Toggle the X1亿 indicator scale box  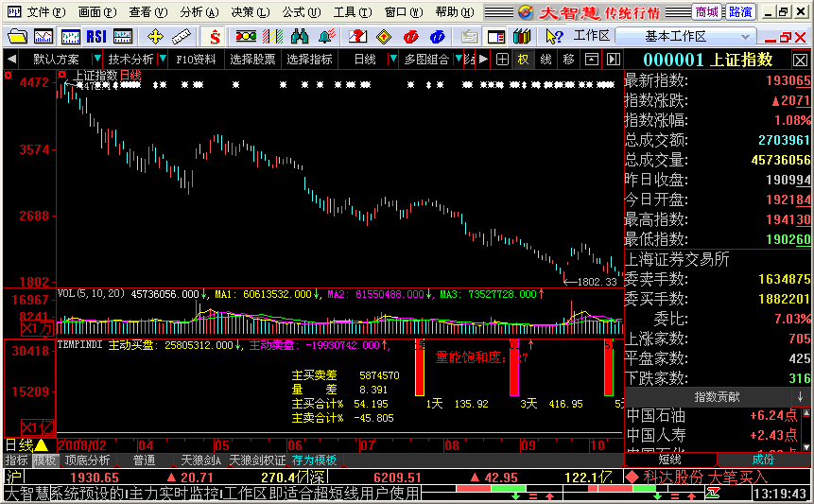pos(37,427)
